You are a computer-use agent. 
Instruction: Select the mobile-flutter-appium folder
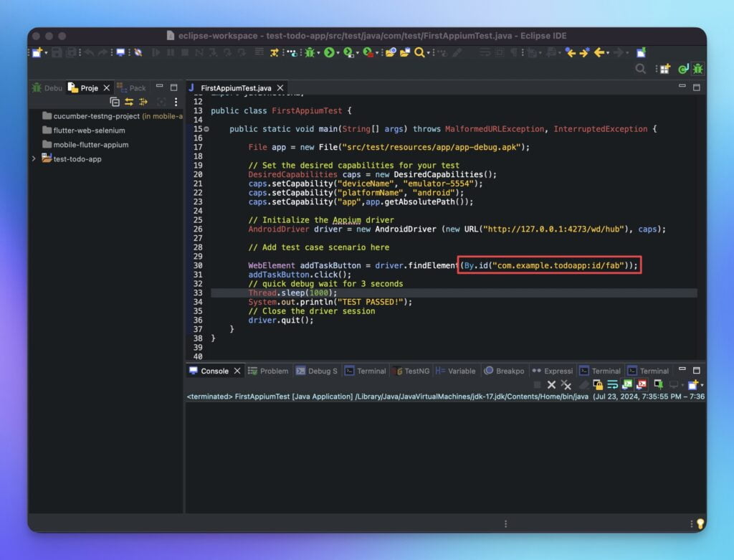[x=85, y=145]
